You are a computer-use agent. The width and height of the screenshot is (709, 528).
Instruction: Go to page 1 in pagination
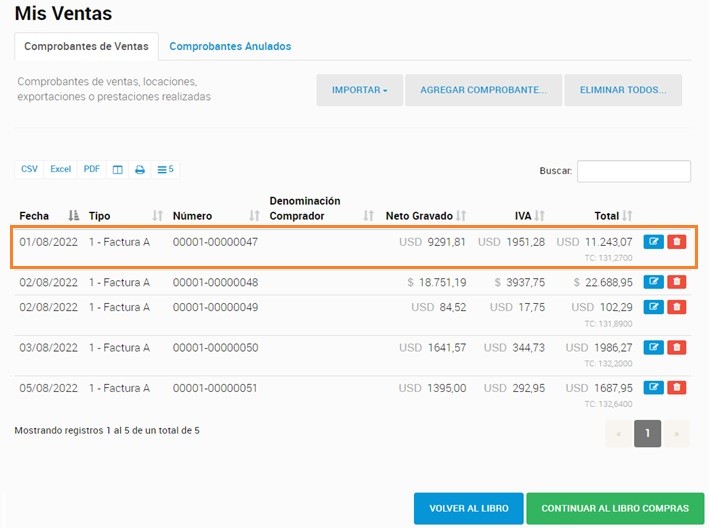coord(648,433)
